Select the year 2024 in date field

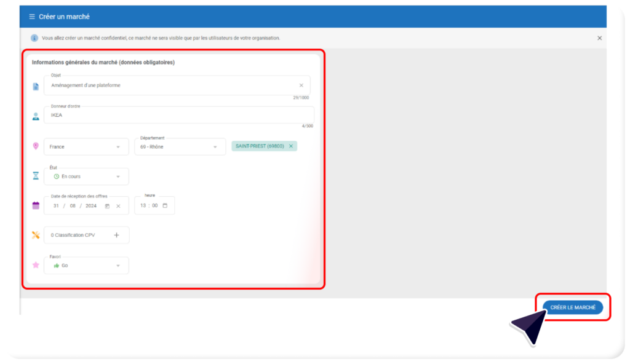tap(91, 206)
